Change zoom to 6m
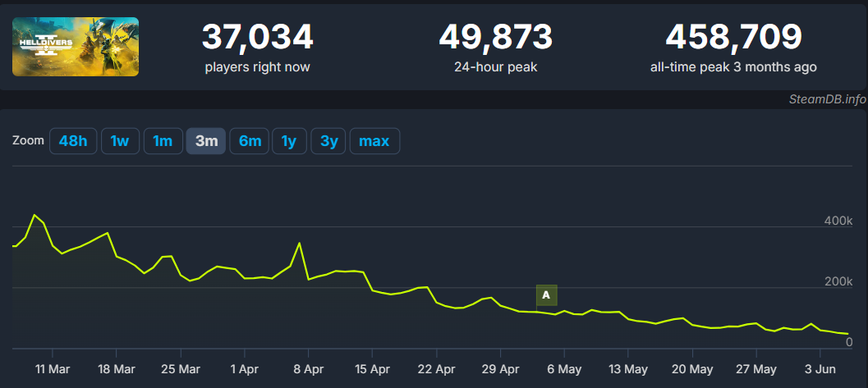 click(250, 141)
